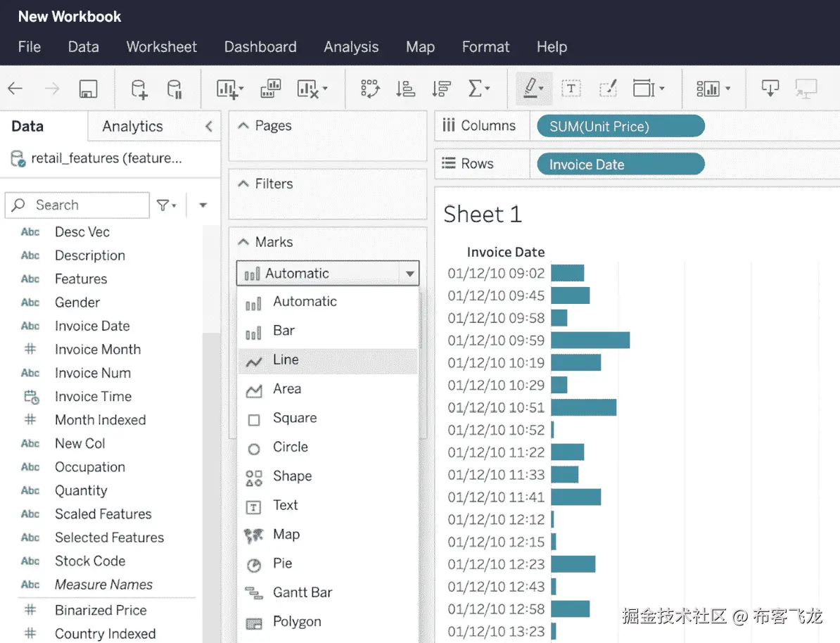The image size is (840, 643).
Task: Select the Swap Rows and Columns icon
Action: click(371, 89)
